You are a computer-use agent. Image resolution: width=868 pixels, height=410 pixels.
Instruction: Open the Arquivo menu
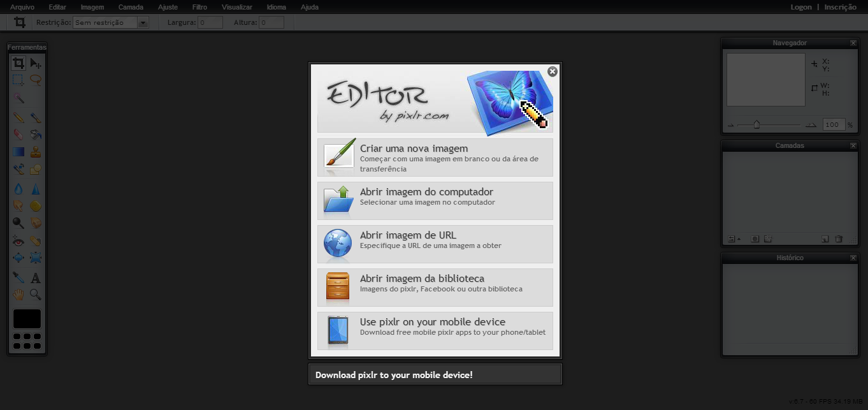(22, 7)
